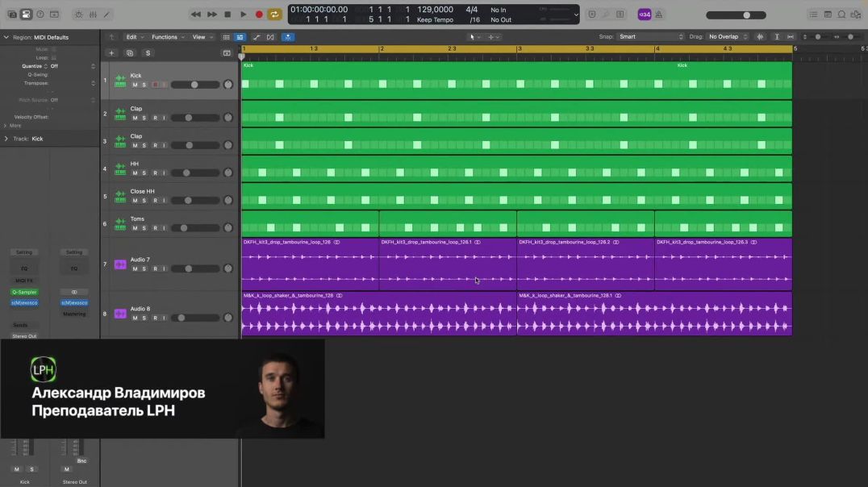Open the Functions menu in the editor
The image size is (868, 487).
165,36
